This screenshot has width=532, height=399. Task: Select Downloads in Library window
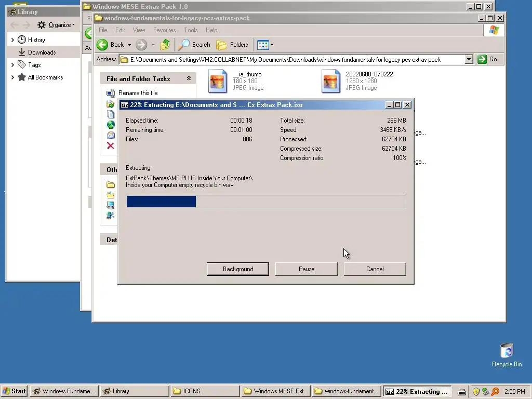[42, 52]
